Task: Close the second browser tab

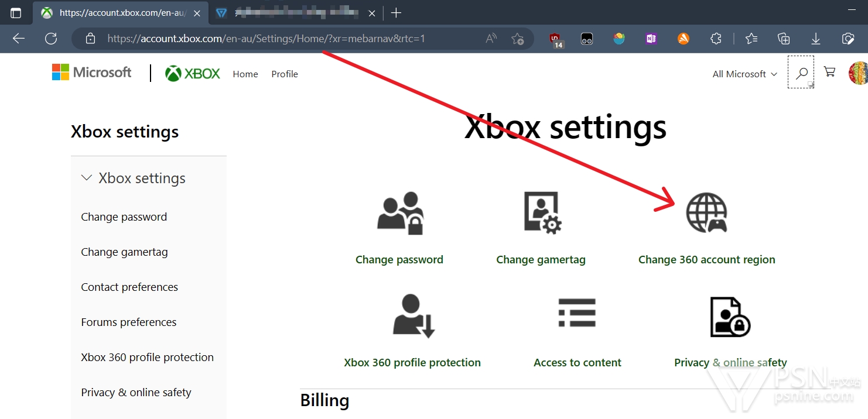Action: pos(371,13)
